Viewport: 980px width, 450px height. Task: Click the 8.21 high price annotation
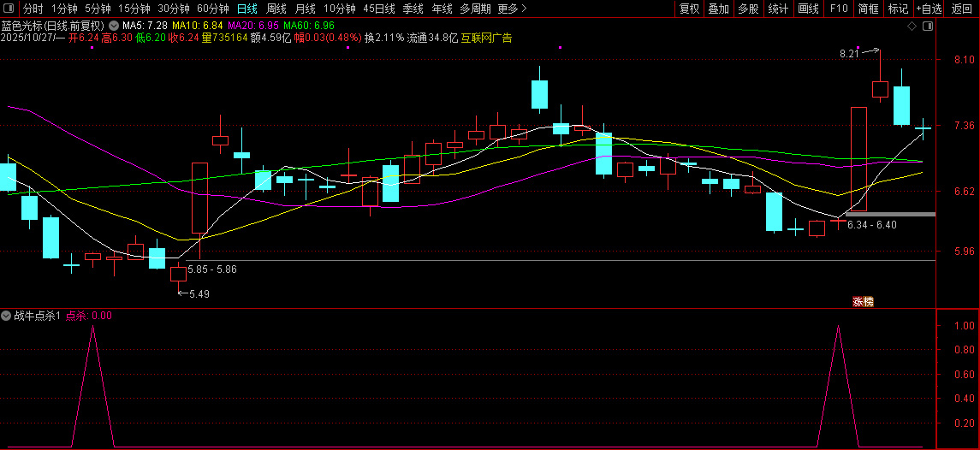click(x=849, y=55)
